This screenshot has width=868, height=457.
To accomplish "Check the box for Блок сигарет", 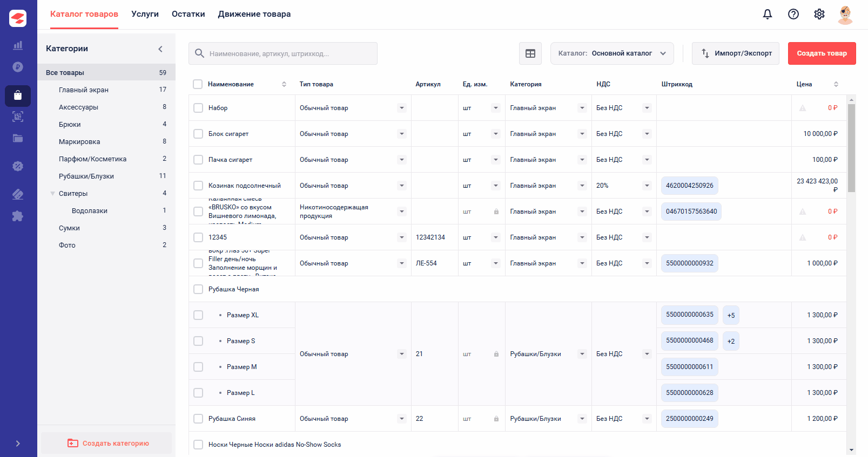I will 198,134.
